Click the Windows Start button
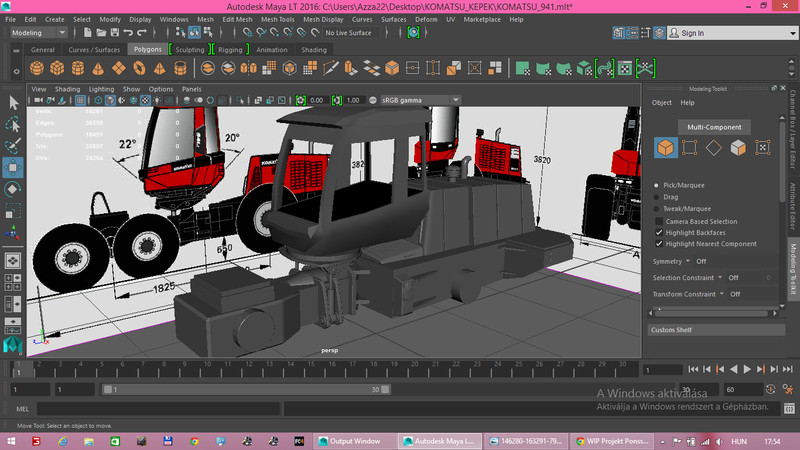Screen dimensions: 800x450 (11, 441)
